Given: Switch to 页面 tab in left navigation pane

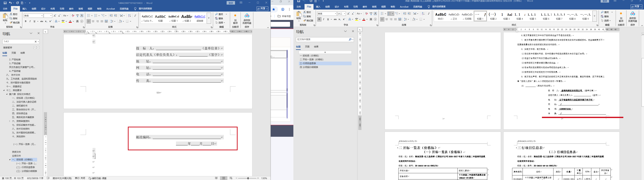Looking at the screenshot, I should pyautogui.click(x=14, y=53).
